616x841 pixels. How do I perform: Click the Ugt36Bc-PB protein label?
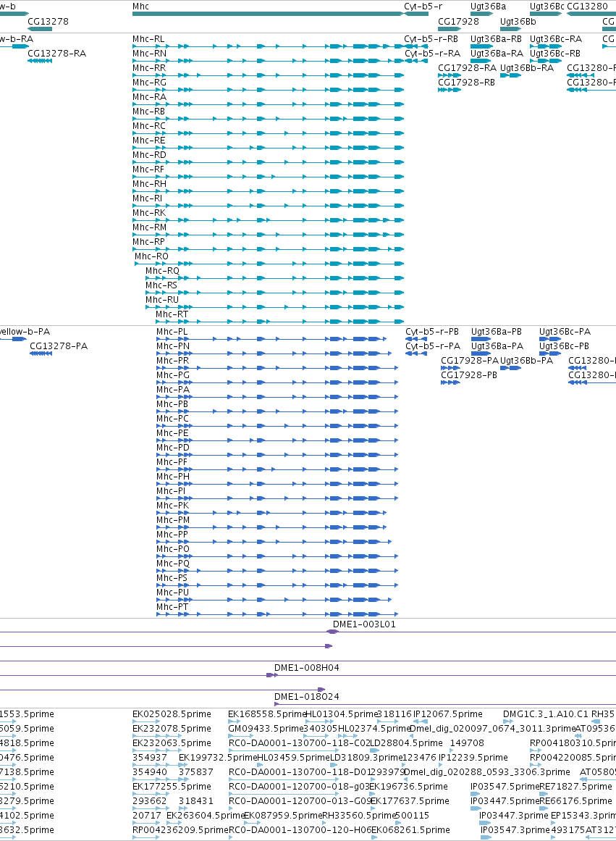tap(564, 346)
